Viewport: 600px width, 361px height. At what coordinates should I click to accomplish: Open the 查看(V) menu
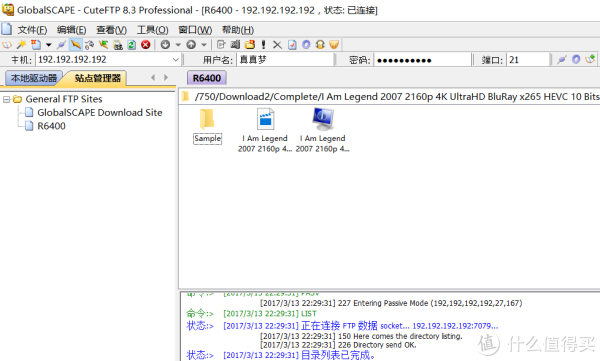111,30
